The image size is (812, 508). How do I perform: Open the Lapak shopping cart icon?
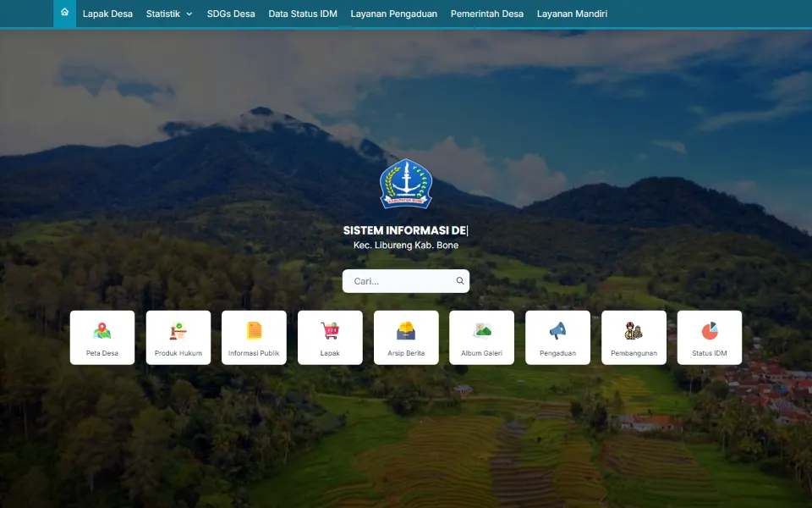coord(330,331)
